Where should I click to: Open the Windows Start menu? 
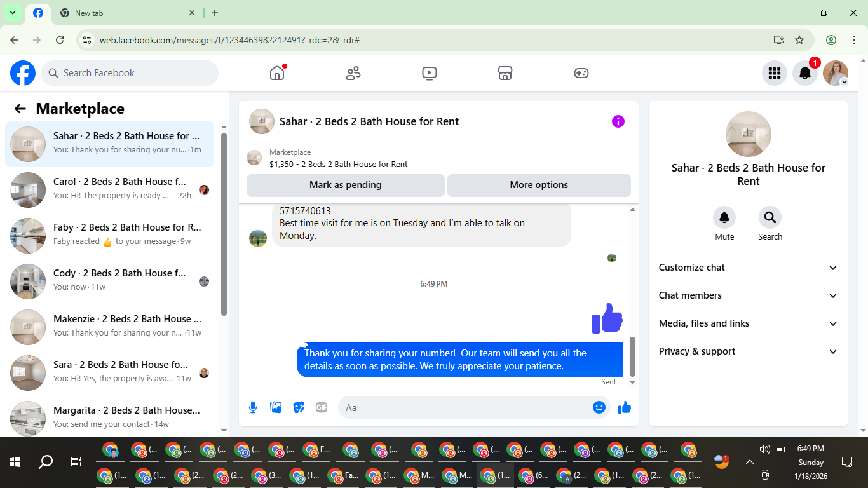15,462
